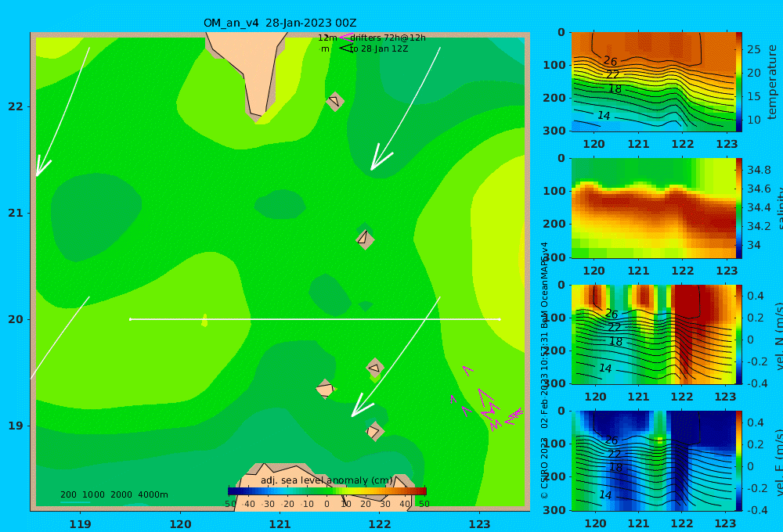Click the vel. E (m/s) color bar

click(738, 461)
